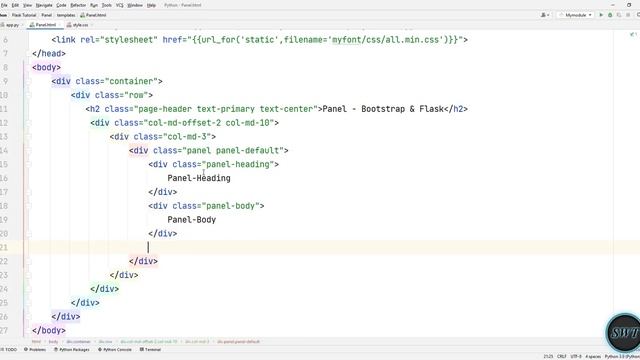640x360 pixels.
Task: Open the user account dropdown
Action: [545, 15]
